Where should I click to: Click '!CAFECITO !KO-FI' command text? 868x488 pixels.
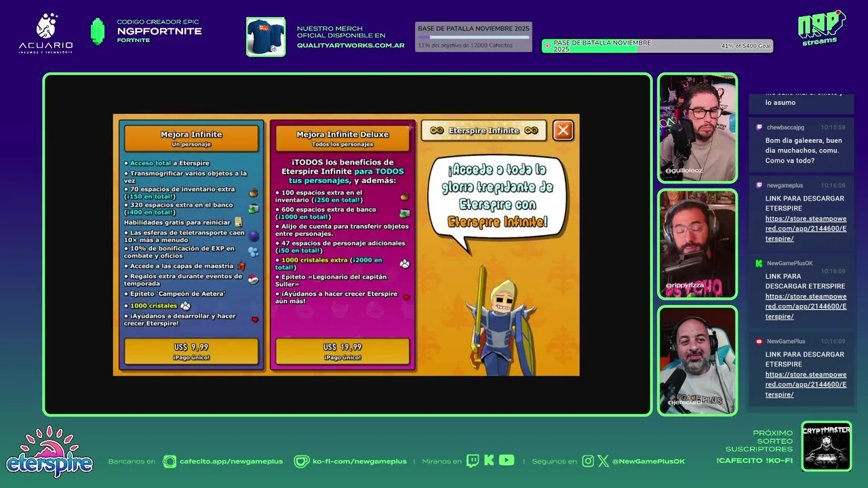pyautogui.click(x=754, y=461)
